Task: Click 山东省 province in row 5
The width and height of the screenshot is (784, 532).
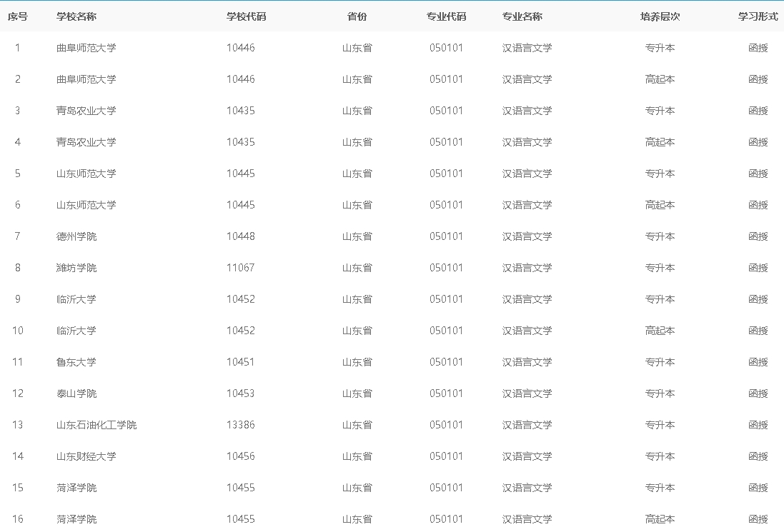Action: click(357, 174)
